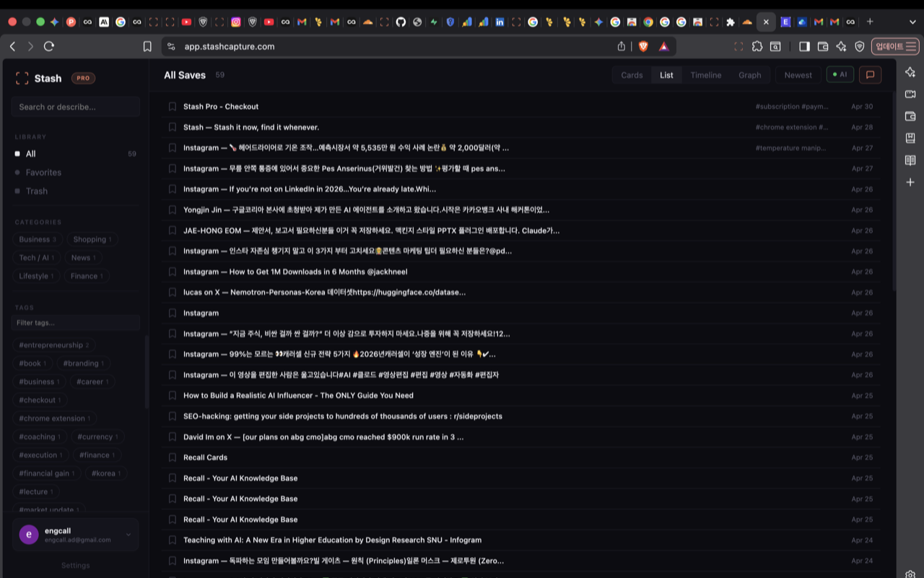Click the Brave Rewards triangle icon
Viewport: 924px width, 578px height.
[663, 46]
